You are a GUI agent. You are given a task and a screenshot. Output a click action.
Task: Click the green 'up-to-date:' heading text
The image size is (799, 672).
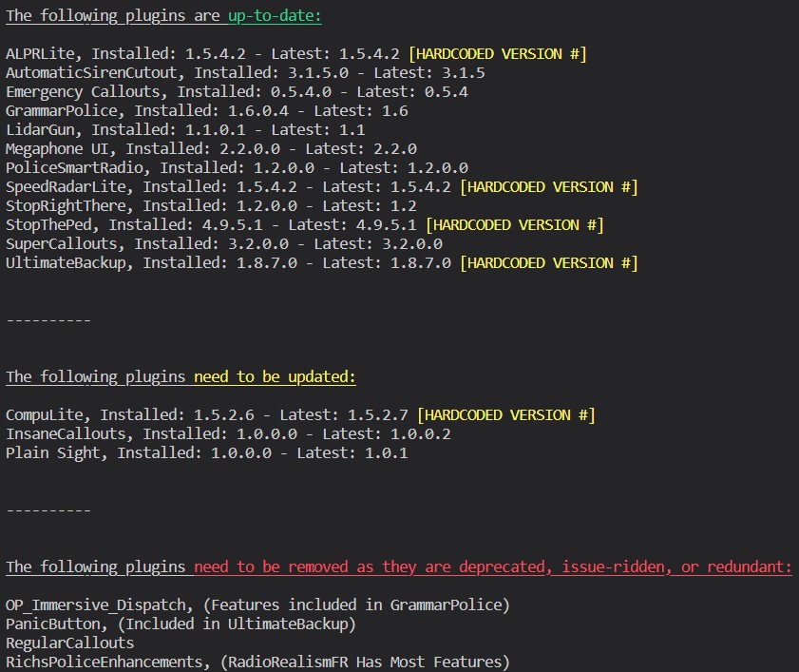(275, 16)
